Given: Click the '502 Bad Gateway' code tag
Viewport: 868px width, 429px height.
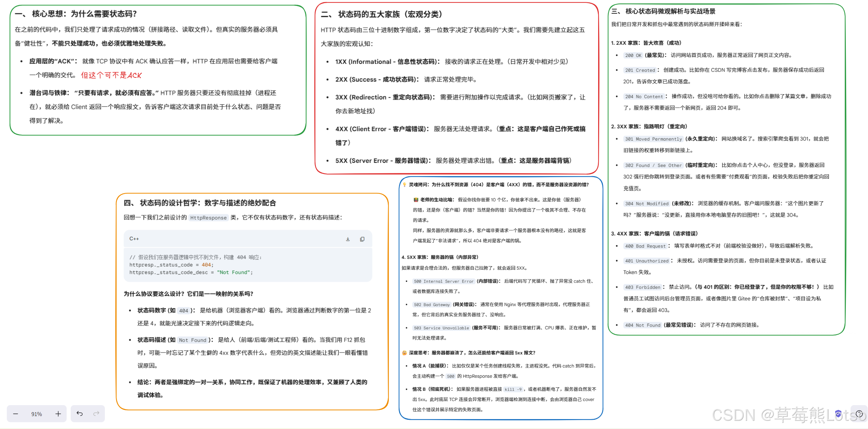Looking at the screenshot, I should (x=432, y=305).
